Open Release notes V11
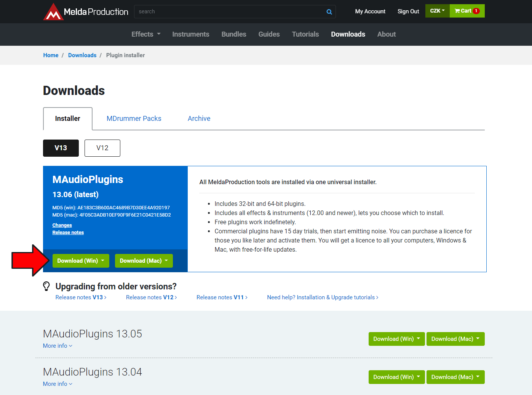The image size is (532, 395). click(x=222, y=297)
